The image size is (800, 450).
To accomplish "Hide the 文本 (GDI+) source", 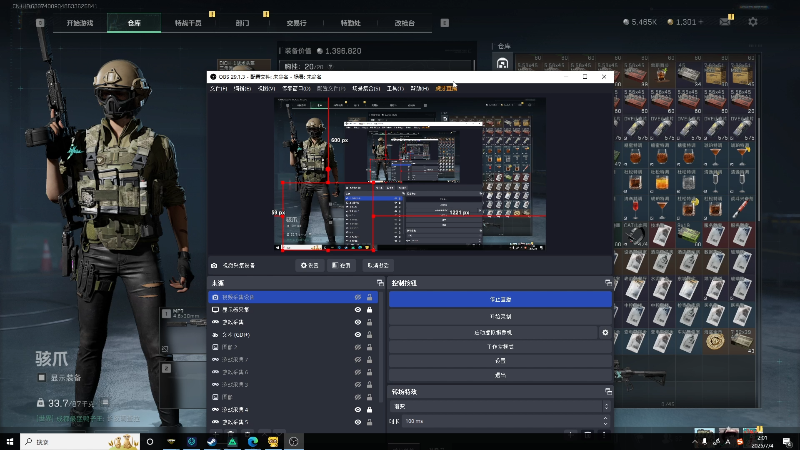I will [x=358, y=335].
